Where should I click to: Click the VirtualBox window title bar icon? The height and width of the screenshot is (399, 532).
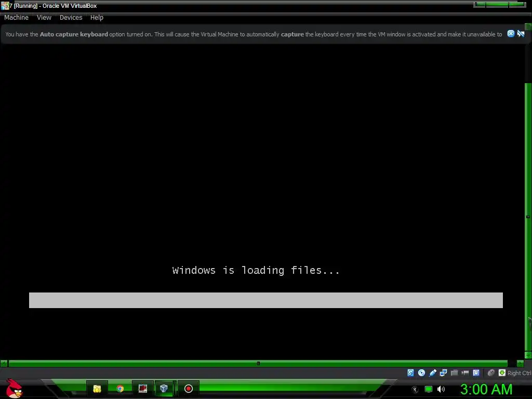click(5, 5)
